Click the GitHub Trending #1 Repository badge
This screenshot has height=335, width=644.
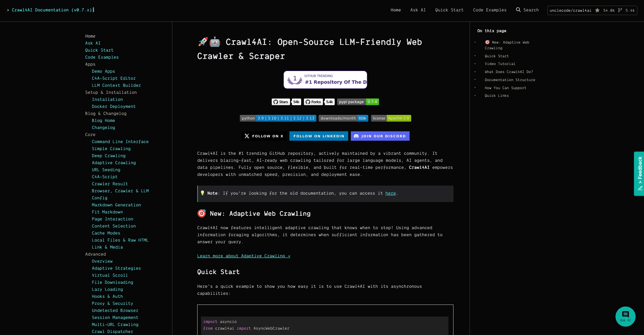pos(325,80)
